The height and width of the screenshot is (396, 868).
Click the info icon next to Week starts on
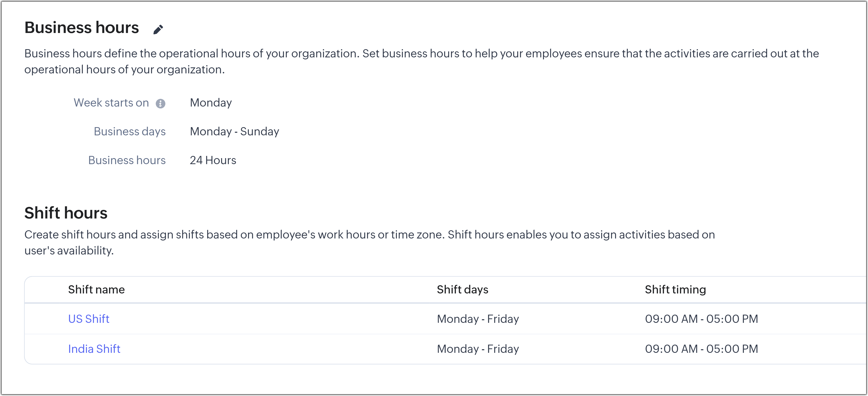[160, 103]
